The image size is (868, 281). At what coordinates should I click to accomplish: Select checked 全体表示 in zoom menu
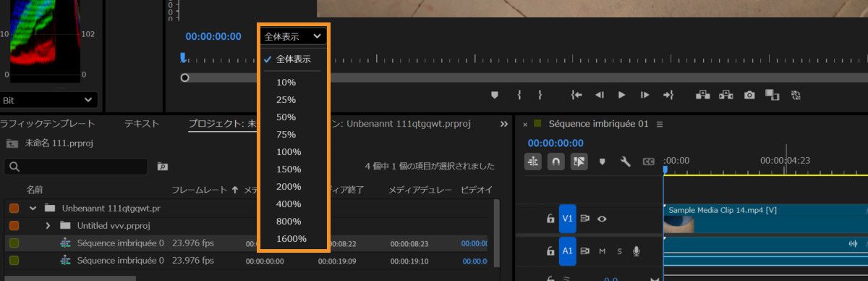pos(293,59)
